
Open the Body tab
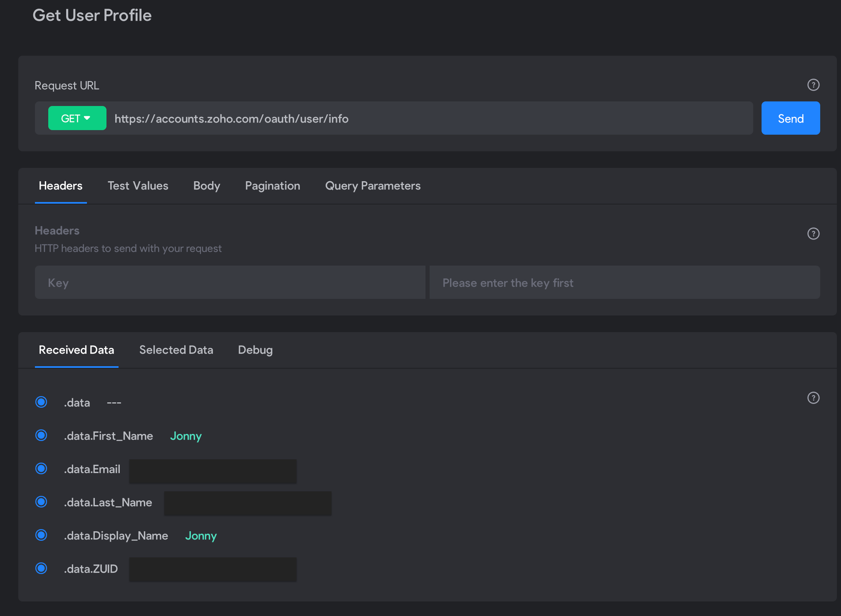[x=207, y=186]
